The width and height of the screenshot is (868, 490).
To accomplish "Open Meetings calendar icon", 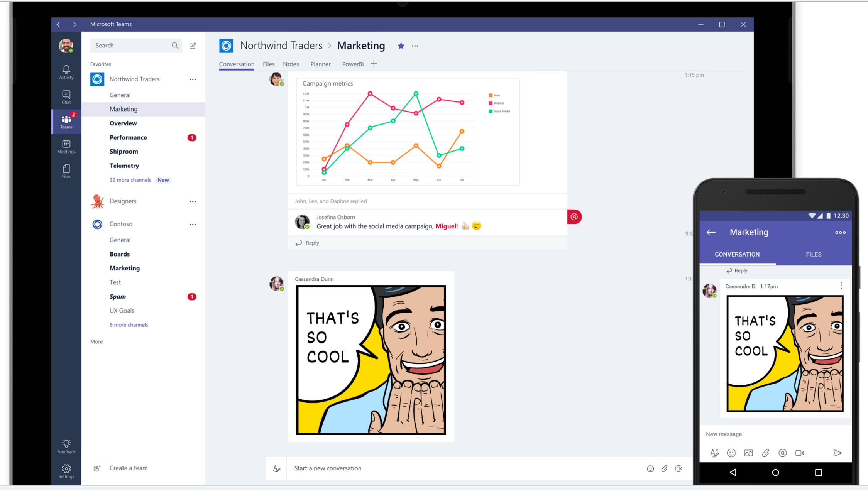I will (66, 147).
